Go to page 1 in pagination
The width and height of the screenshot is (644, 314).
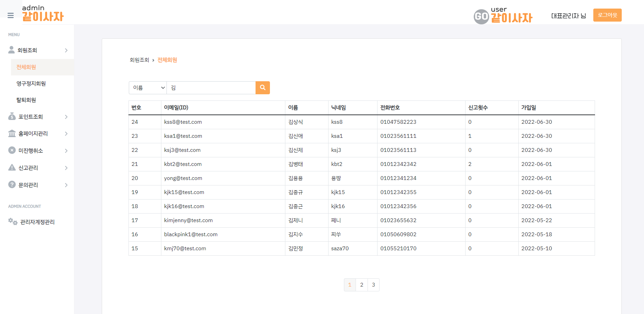350,285
